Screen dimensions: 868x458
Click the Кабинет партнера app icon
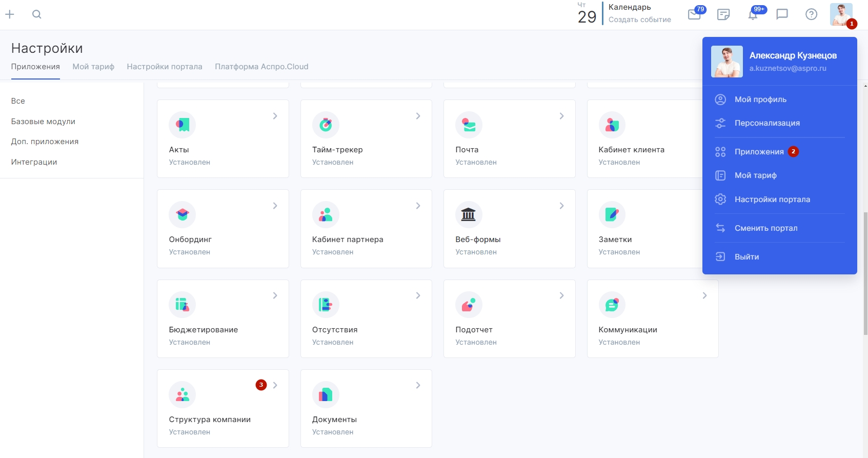pos(326,214)
